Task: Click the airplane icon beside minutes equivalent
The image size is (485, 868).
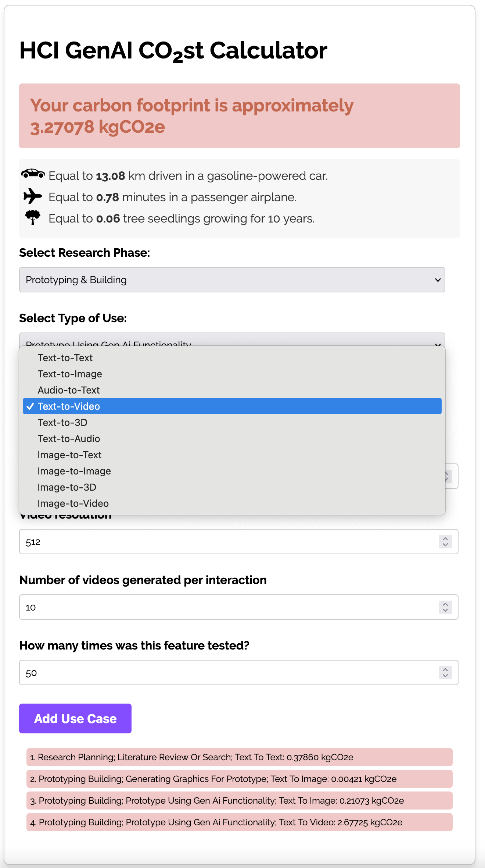Action: point(33,196)
